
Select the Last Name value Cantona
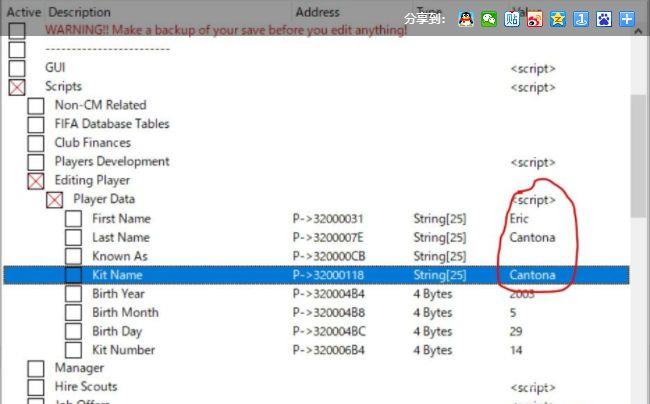point(531,238)
